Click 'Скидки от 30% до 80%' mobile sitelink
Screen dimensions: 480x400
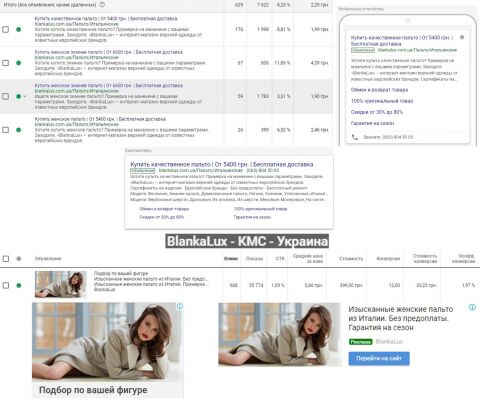pos(377,112)
